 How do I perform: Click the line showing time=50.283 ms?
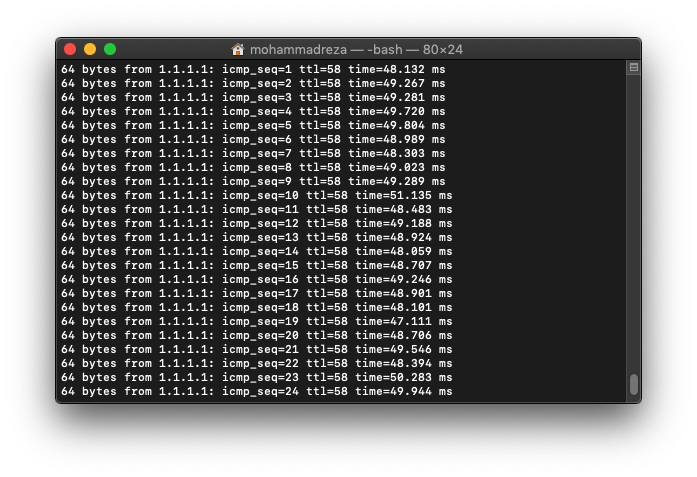coord(257,377)
